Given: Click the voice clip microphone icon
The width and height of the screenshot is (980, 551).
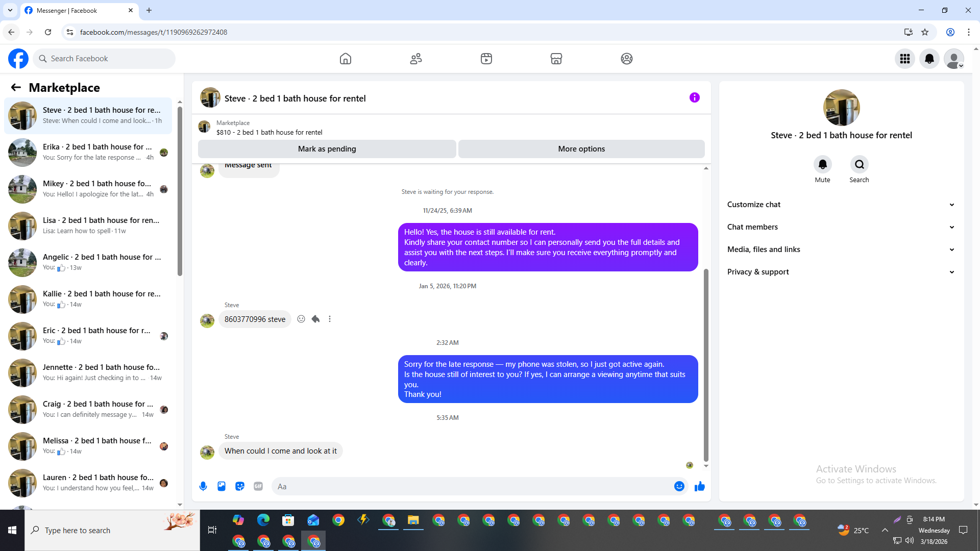Looking at the screenshot, I should tap(203, 486).
